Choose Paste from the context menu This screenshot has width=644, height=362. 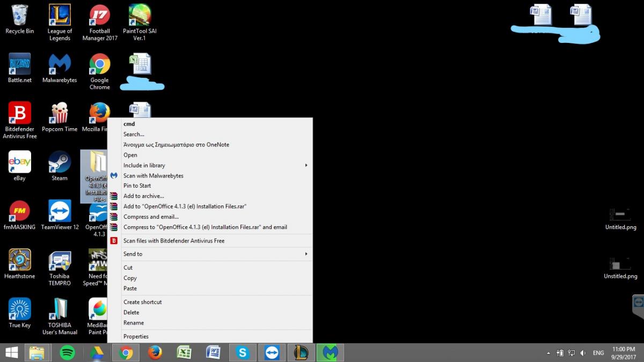coord(210,288)
